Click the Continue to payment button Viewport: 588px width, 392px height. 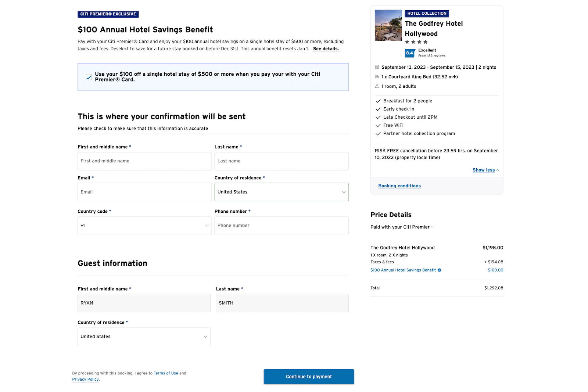(308, 377)
